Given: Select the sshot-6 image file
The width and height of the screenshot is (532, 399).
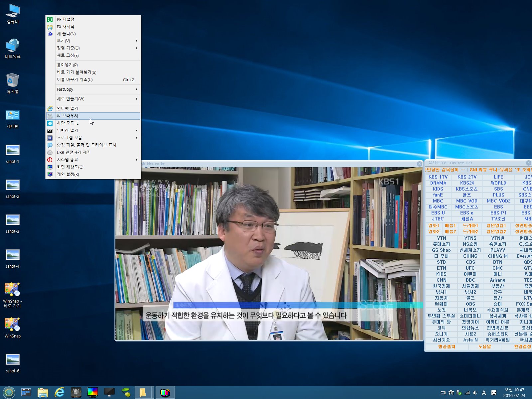Looking at the screenshot, I should tap(13, 363).
